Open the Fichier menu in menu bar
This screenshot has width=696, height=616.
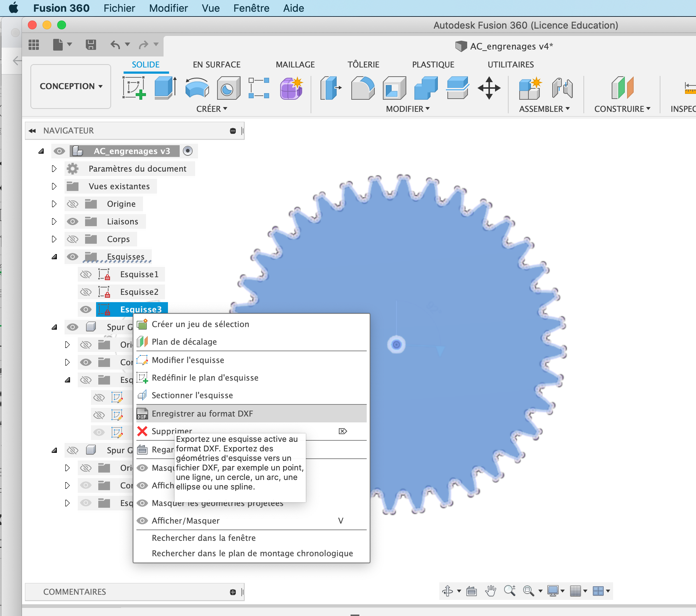(119, 8)
